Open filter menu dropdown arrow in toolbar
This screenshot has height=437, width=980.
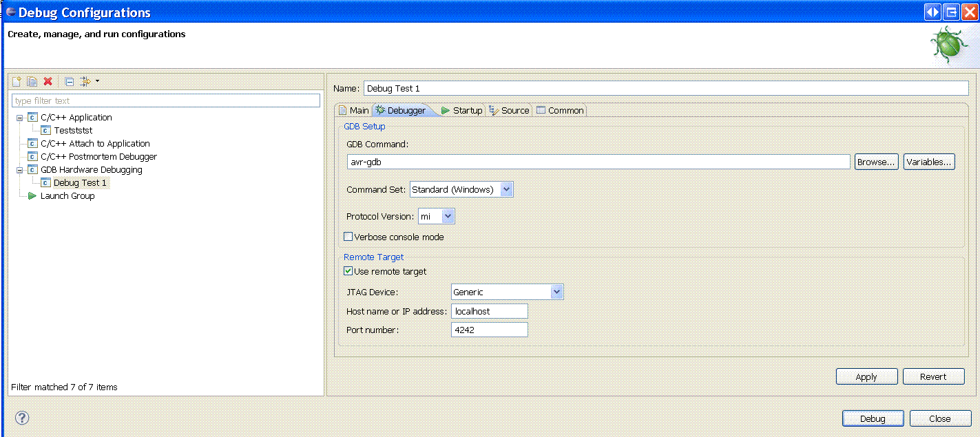pyautogui.click(x=97, y=81)
